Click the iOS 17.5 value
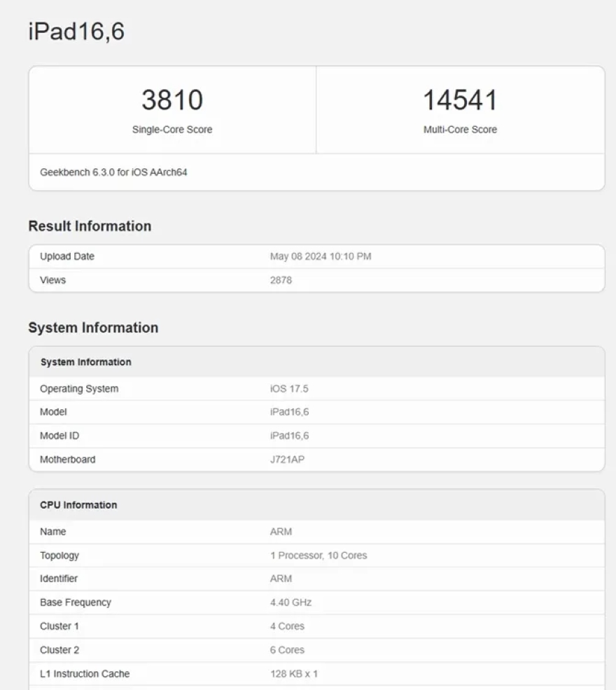 (x=283, y=388)
